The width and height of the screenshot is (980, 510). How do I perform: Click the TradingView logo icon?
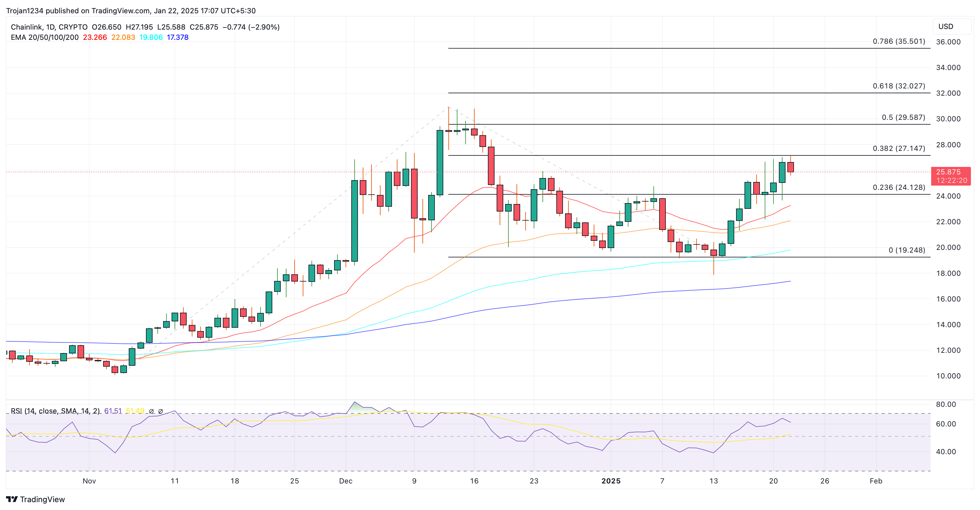pos(12,499)
